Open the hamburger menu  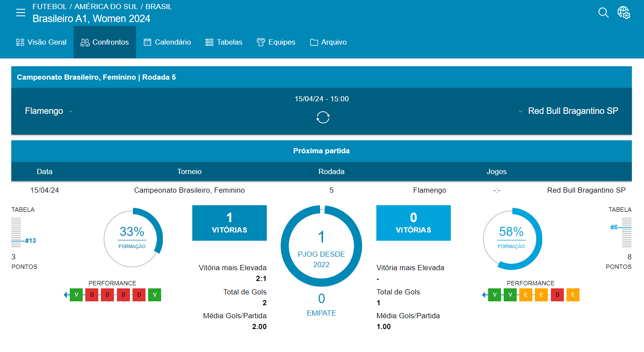click(x=21, y=13)
